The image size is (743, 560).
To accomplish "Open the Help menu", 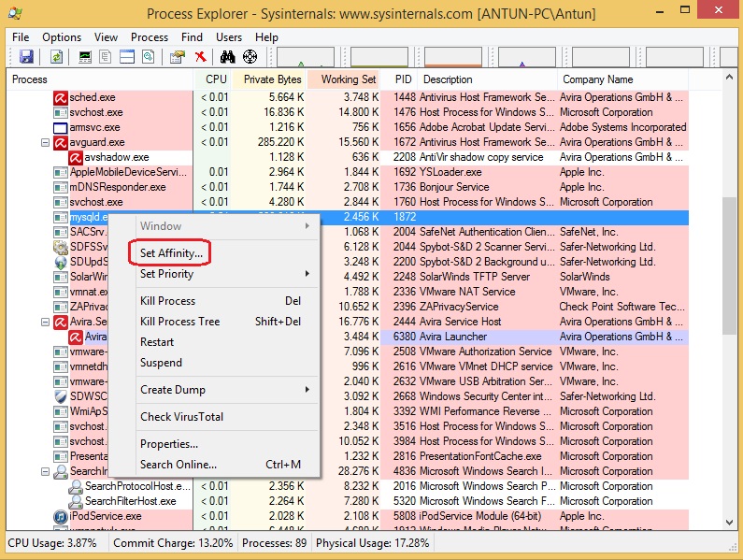I will (266, 37).
